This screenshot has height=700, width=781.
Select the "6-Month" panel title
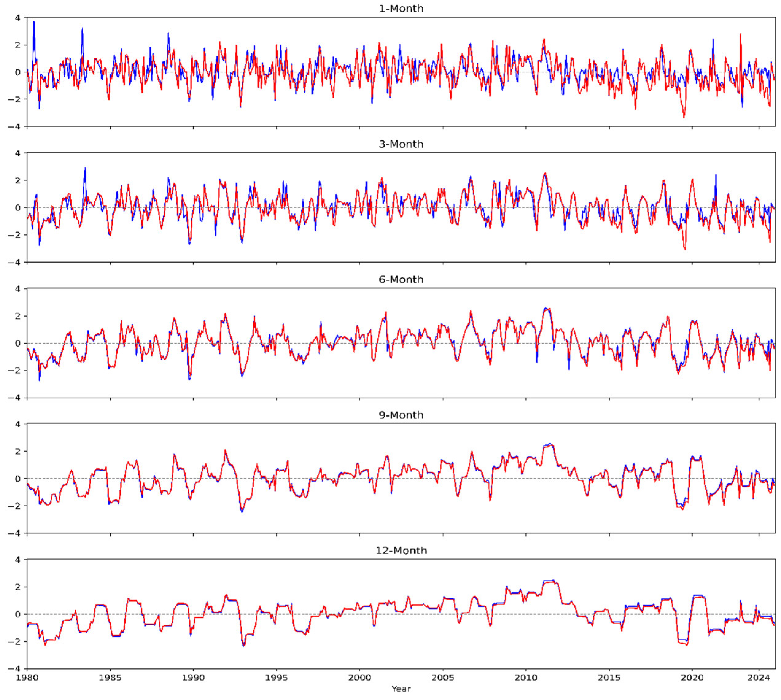401,280
